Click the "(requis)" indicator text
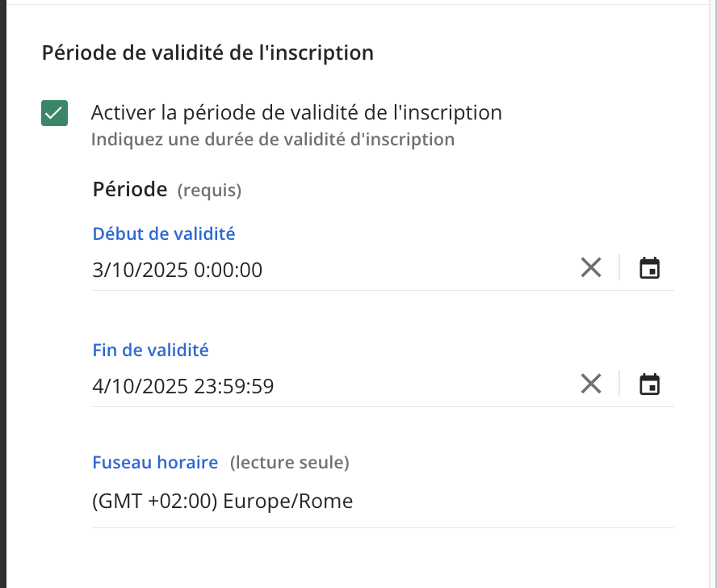Viewport: 717px width, 588px height. 209,191
